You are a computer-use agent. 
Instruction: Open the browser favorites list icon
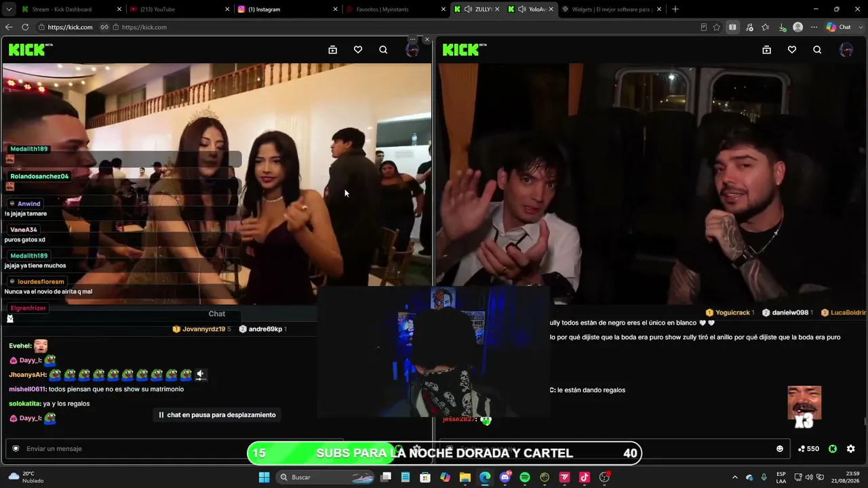[766, 27]
